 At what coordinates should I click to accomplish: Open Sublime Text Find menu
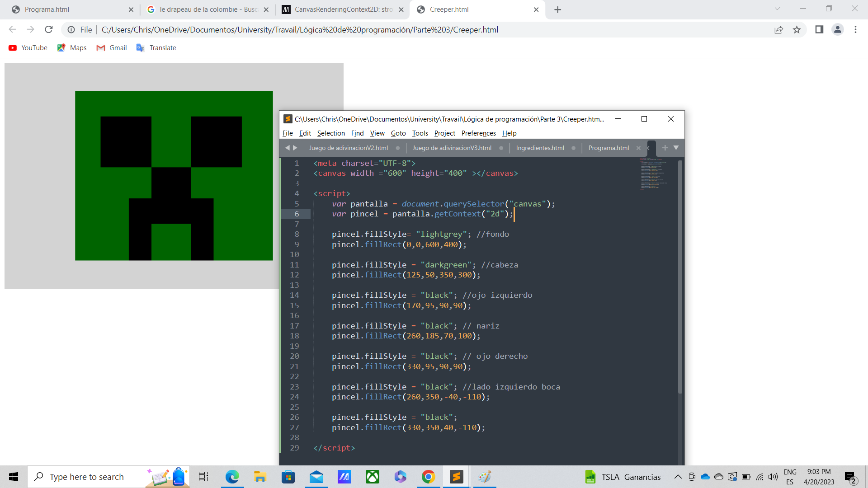(x=357, y=133)
